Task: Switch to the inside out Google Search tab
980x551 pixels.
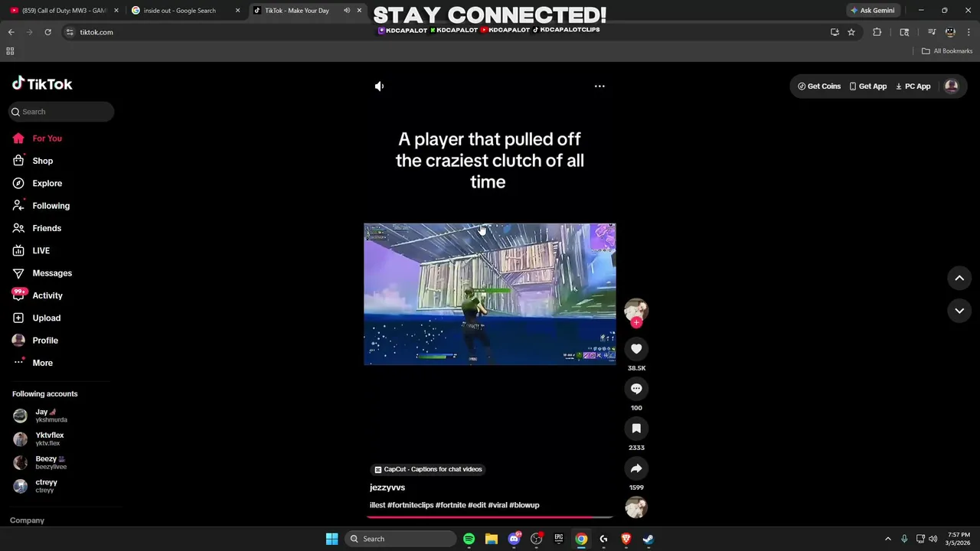Action: (x=186, y=11)
